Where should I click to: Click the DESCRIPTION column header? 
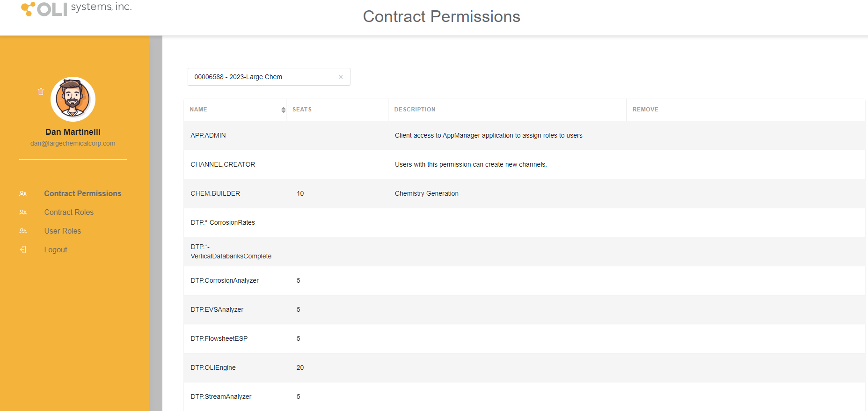point(415,110)
